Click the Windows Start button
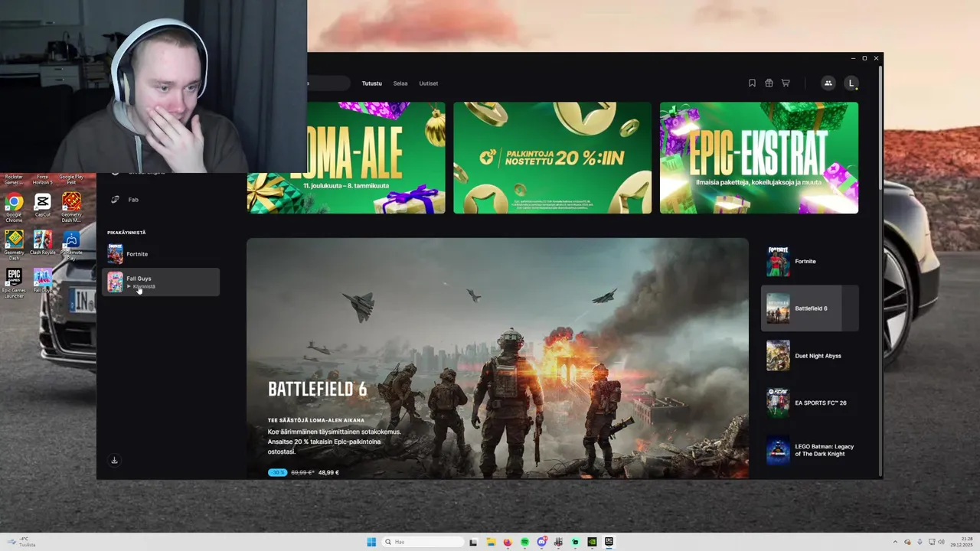 tap(371, 542)
